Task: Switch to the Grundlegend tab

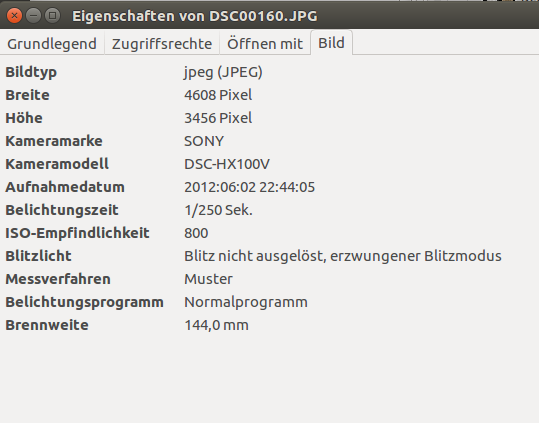Action: tap(52, 43)
